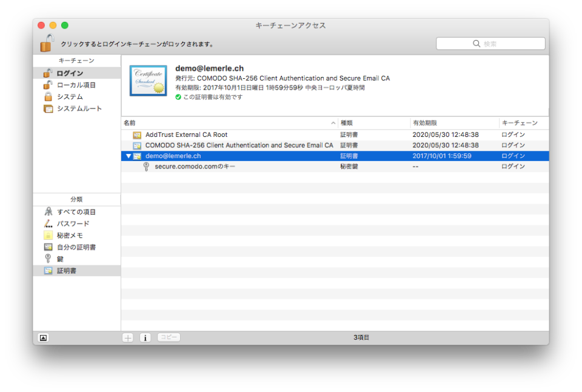Click the padlock icon to lock the login keychain
582x392 pixels.
[47, 43]
